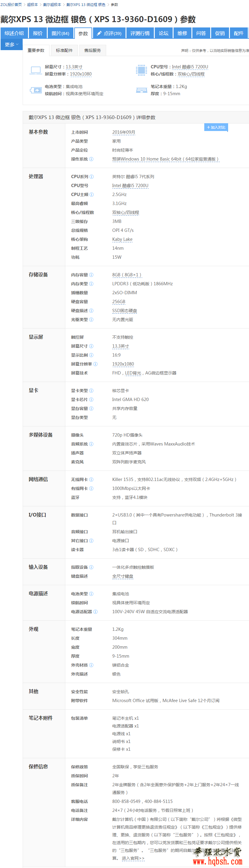Switch to the 综述介绍 tab
Viewport: 249px width, 868px height.
[x=14, y=33]
